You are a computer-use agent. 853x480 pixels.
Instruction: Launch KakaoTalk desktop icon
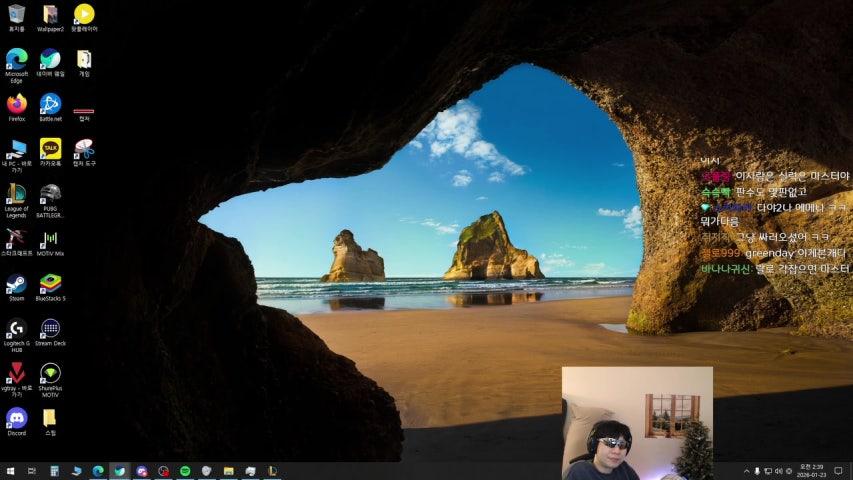point(50,148)
